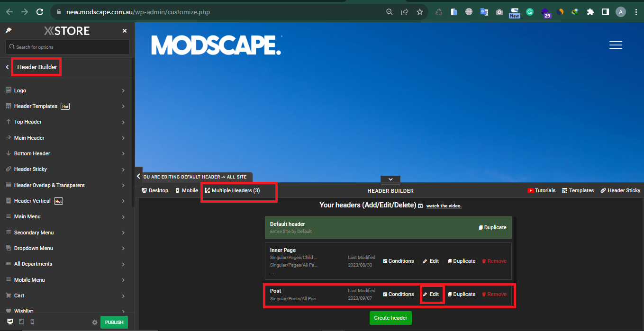Click the Top Header up-arrow icon
Screen dimensions: 644x331
(9, 122)
